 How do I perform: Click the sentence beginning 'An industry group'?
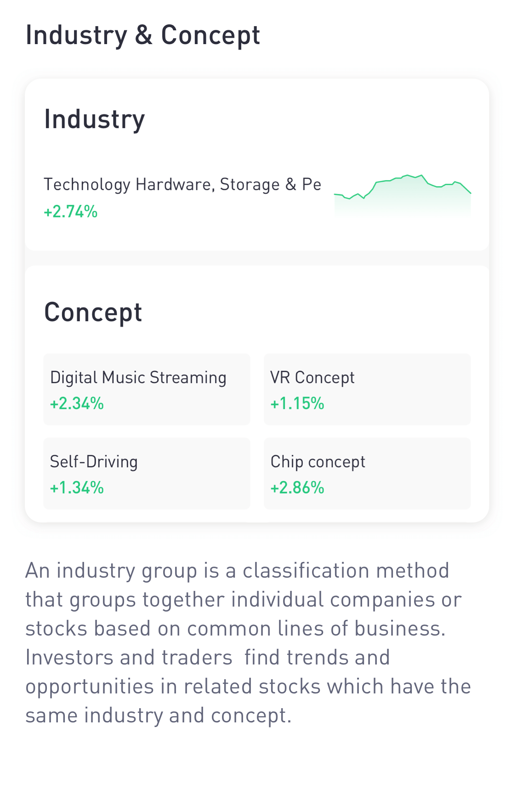point(244,599)
